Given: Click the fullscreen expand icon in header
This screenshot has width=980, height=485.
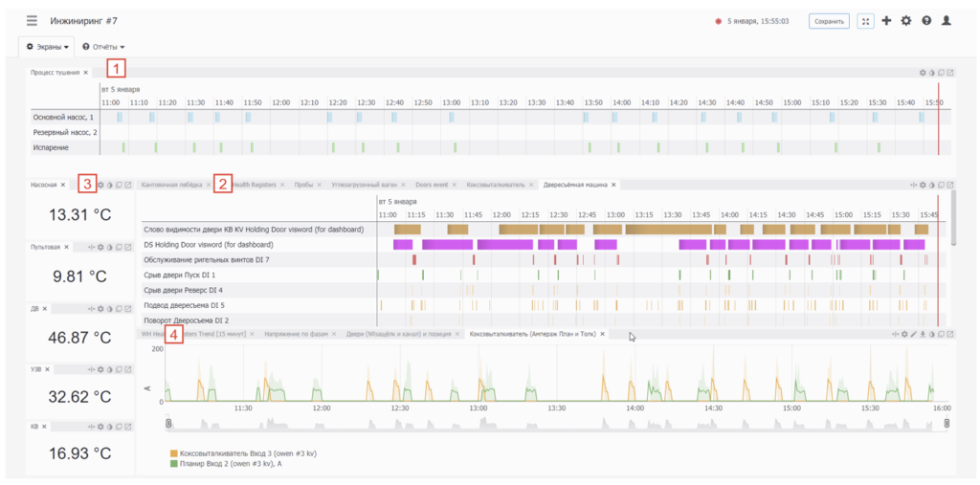Looking at the screenshot, I should [865, 21].
